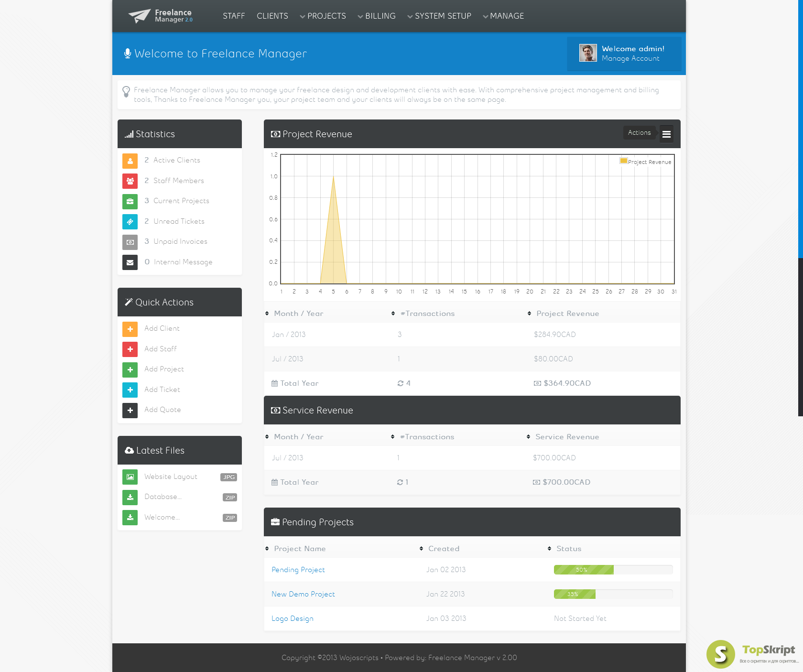This screenshot has height=672, width=803.
Task: Click the orange Add Client plus icon
Action: (130, 329)
